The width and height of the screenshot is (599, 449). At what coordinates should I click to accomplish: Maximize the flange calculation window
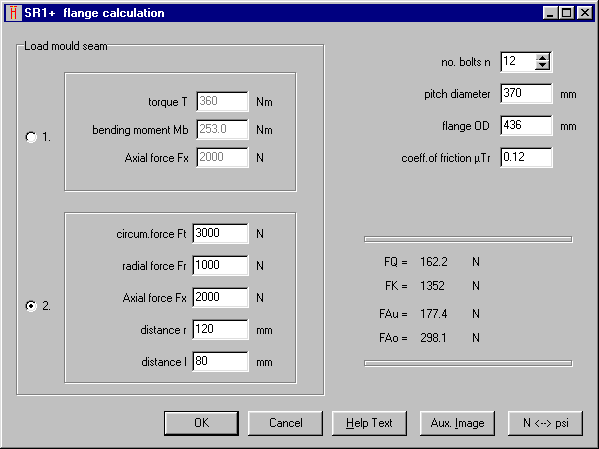[567, 13]
